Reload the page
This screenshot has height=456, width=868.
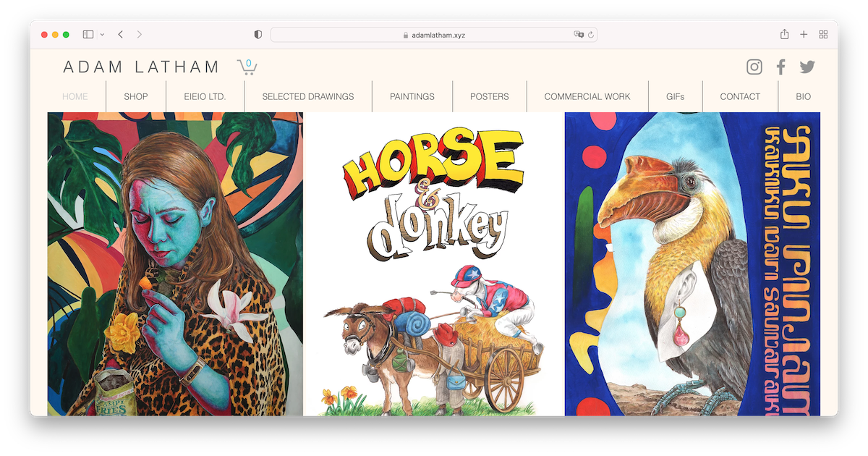(591, 35)
